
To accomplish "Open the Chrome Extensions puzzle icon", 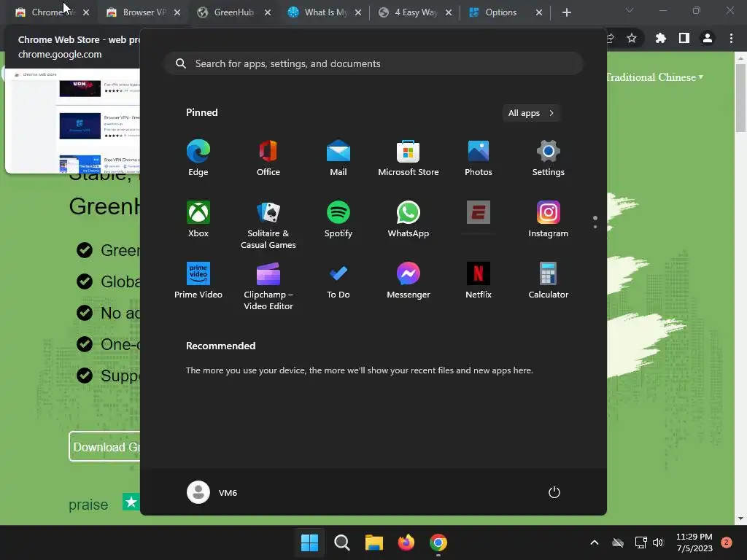I will tap(661, 38).
